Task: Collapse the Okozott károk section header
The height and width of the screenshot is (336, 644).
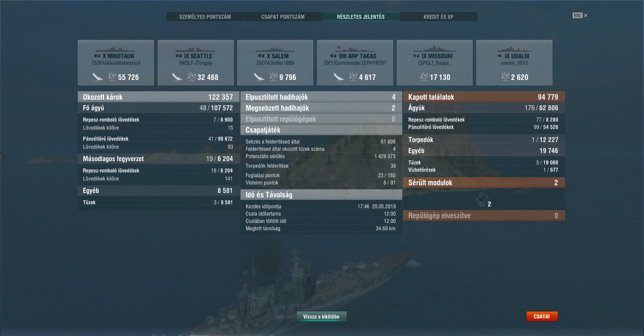Action: 158,97
